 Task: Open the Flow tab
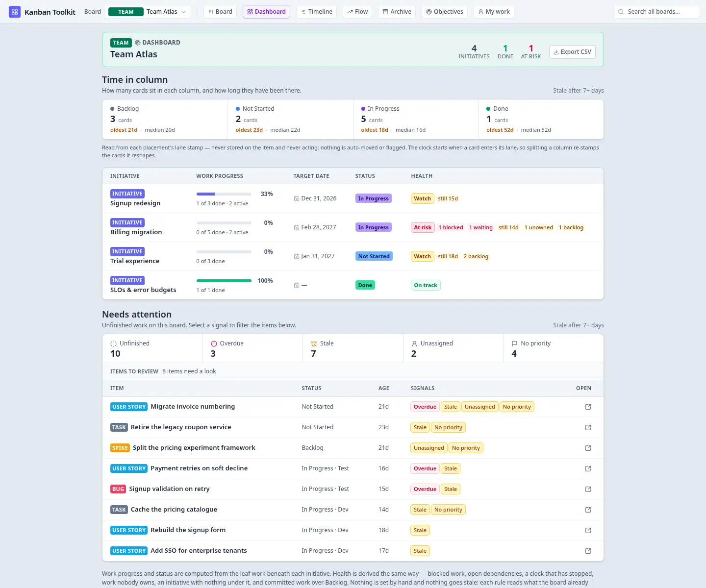pos(357,12)
